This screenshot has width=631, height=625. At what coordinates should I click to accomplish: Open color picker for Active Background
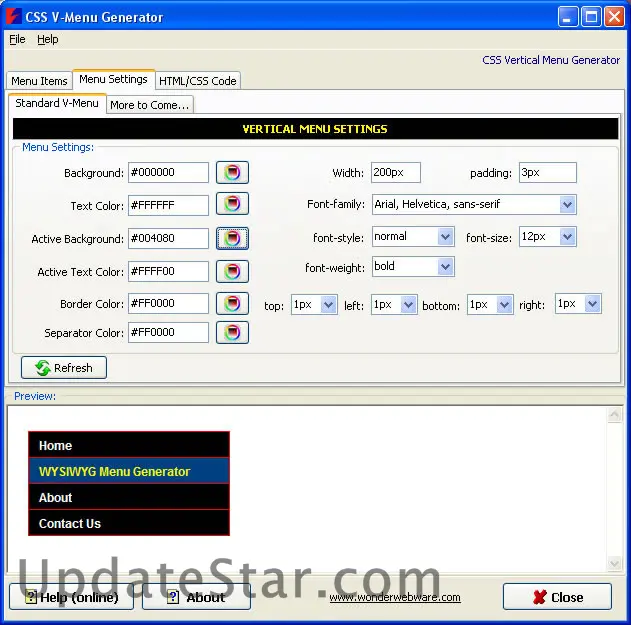tap(232, 238)
